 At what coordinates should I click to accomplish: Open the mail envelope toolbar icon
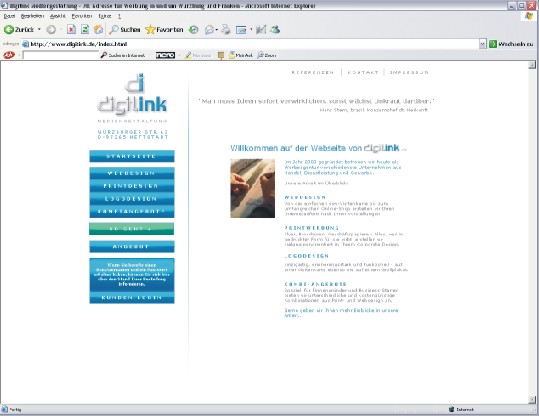pyautogui.click(x=209, y=30)
